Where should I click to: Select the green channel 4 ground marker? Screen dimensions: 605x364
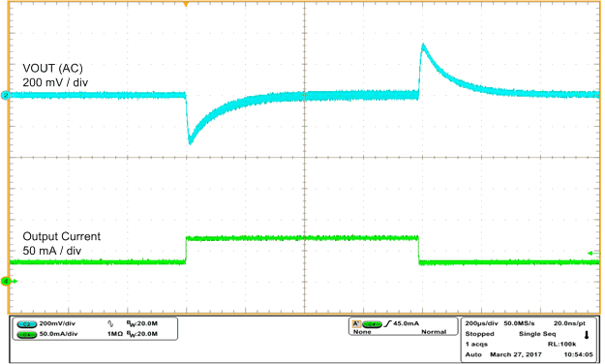(x=6, y=282)
